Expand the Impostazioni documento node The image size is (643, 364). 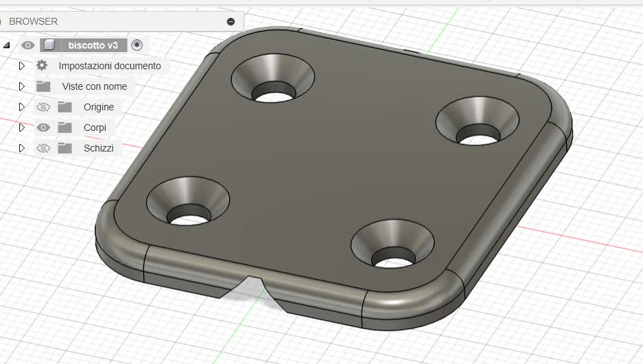click(22, 66)
